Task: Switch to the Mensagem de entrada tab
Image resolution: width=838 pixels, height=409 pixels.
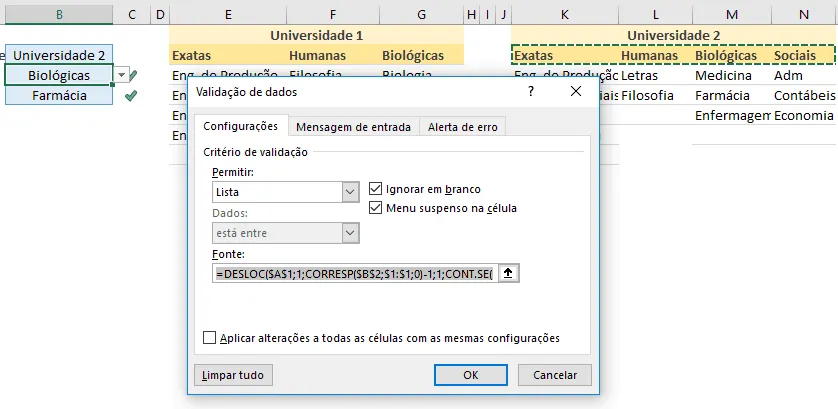Action: (353, 127)
